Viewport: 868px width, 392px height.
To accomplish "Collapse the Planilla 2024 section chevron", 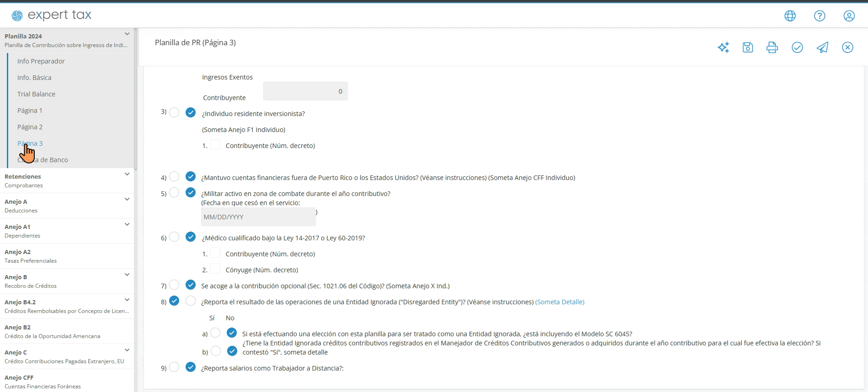I will coord(127,34).
